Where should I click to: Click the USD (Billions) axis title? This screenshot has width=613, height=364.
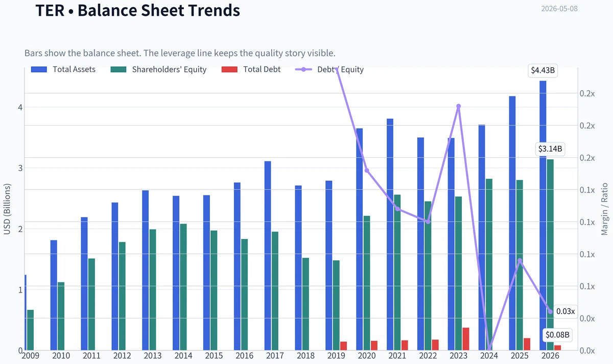click(x=7, y=210)
